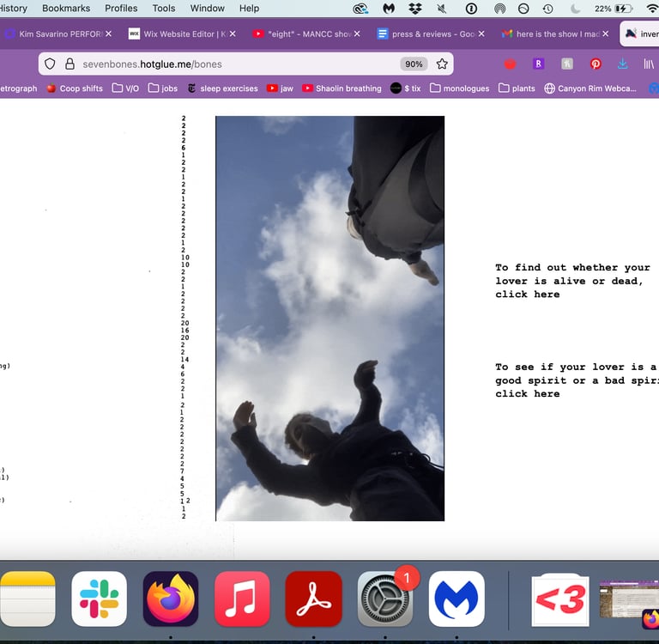Open the Profiles menu
The height and width of the screenshot is (644, 659).
[121, 8]
